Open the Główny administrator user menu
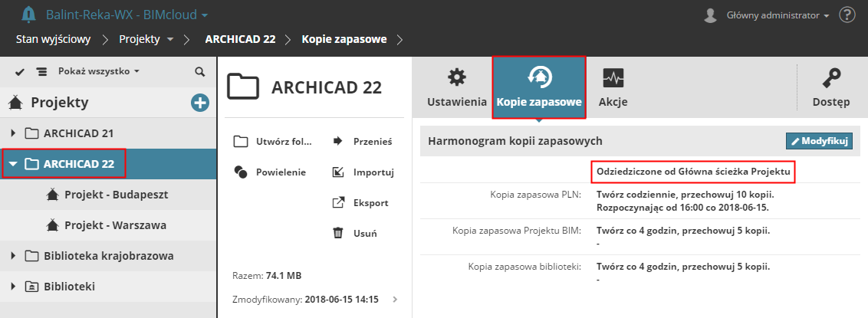Image resolution: width=868 pixels, height=318 pixels. click(778, 15)
